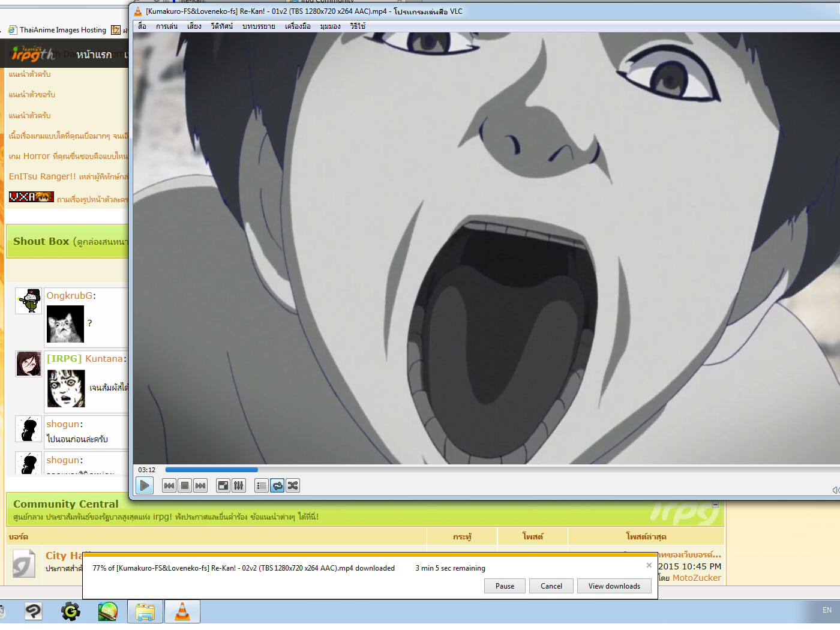Open the VLC วิดีทัศน์ (Video) menu

(222, 26)
